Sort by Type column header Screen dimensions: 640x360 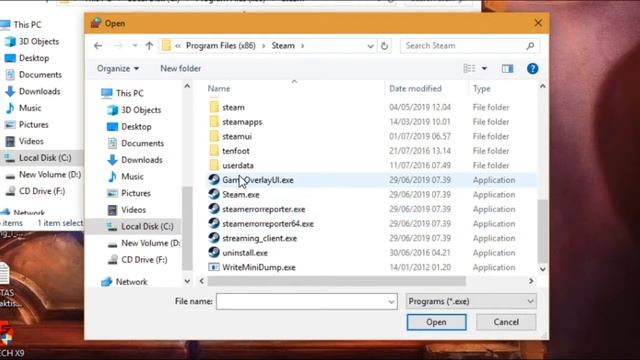(x=482, y=89)
